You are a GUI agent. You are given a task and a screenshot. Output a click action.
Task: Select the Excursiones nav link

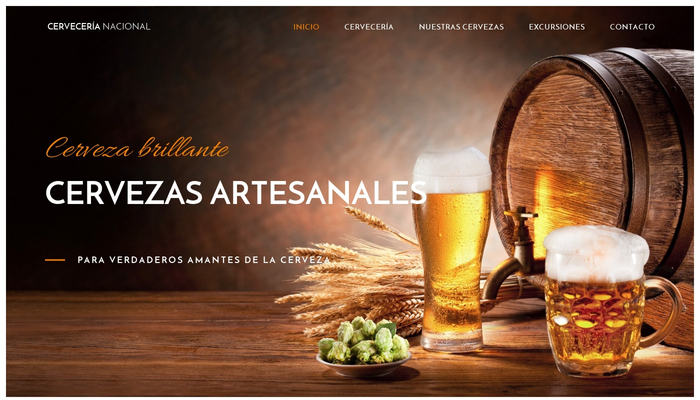[x=557, y=27]
